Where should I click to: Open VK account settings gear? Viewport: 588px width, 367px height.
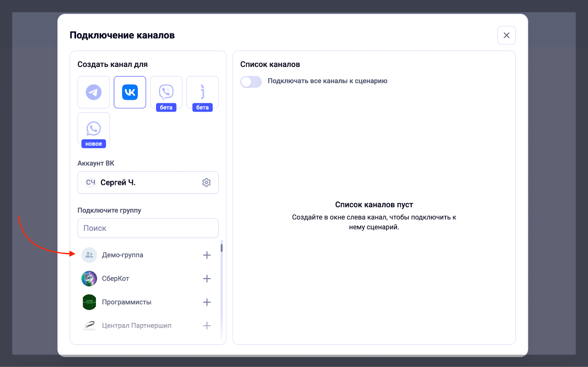point(207,182)
